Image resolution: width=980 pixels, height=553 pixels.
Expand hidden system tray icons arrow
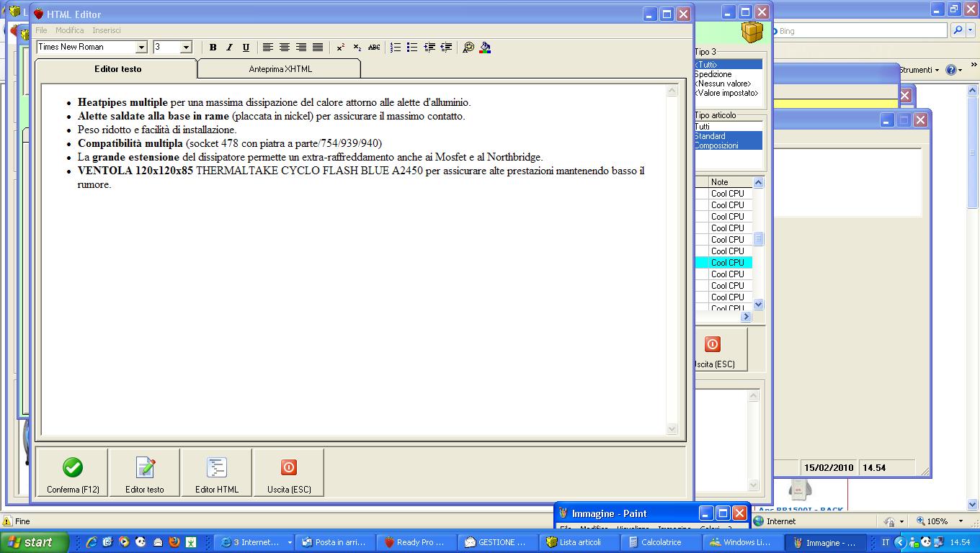tap(899, 542)
